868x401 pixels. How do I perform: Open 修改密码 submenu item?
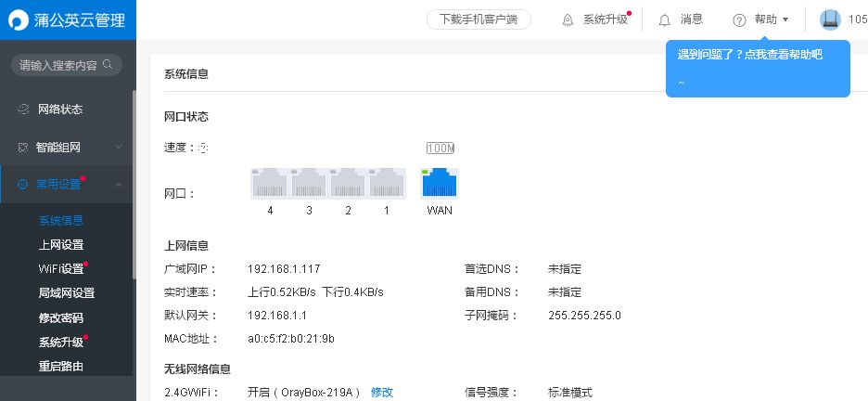point(61,317)
